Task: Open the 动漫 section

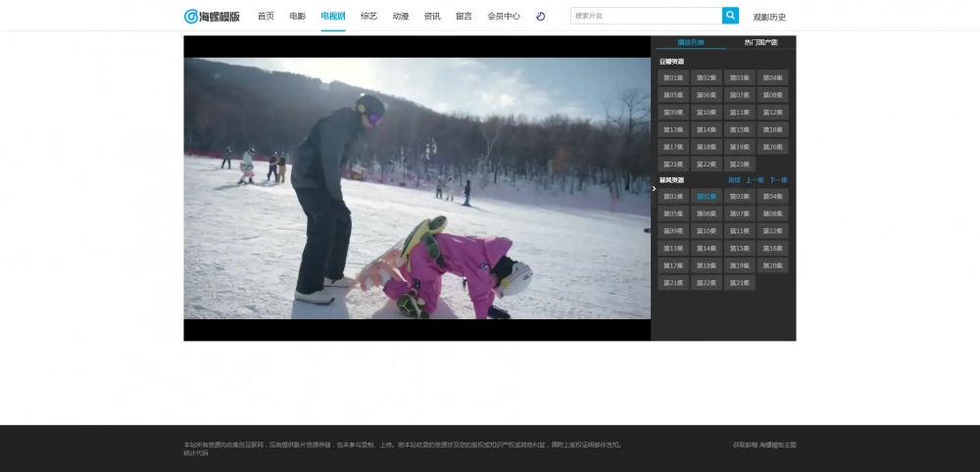Action: [x=400, y=16]
